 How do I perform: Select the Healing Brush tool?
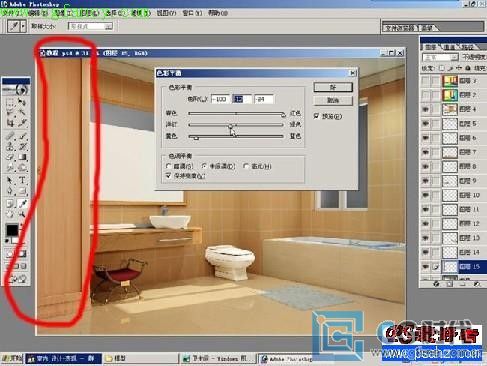[x=10, y=136]
